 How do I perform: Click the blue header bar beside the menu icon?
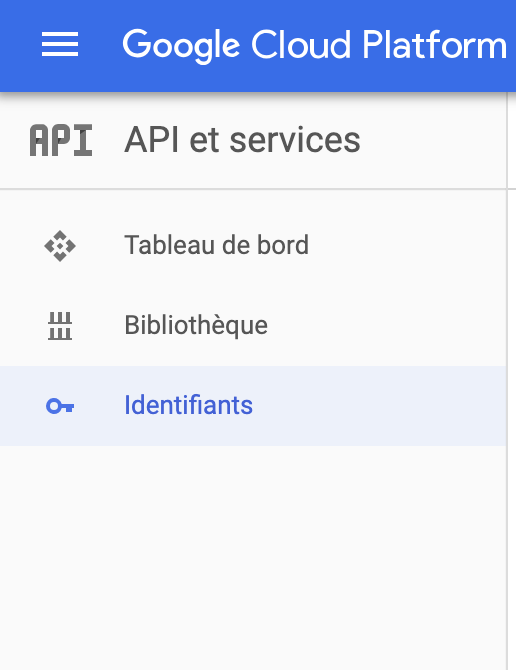pyautogui.click(x=101, y=45)
